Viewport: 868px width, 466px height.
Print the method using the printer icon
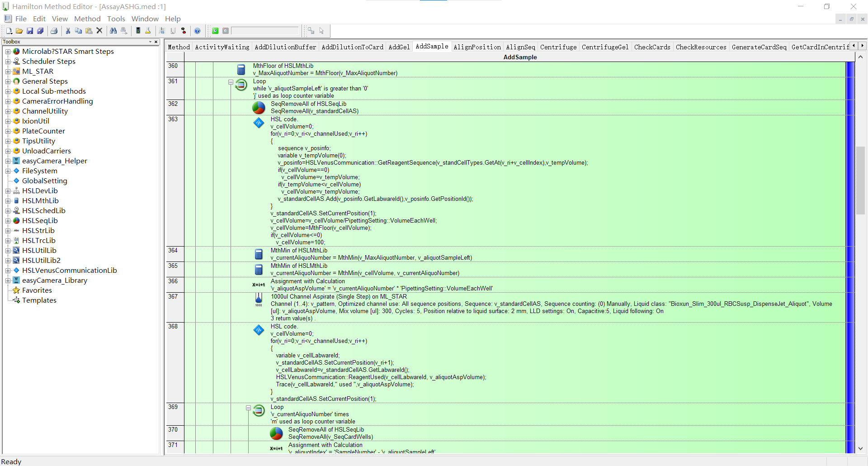pos(54,31)
